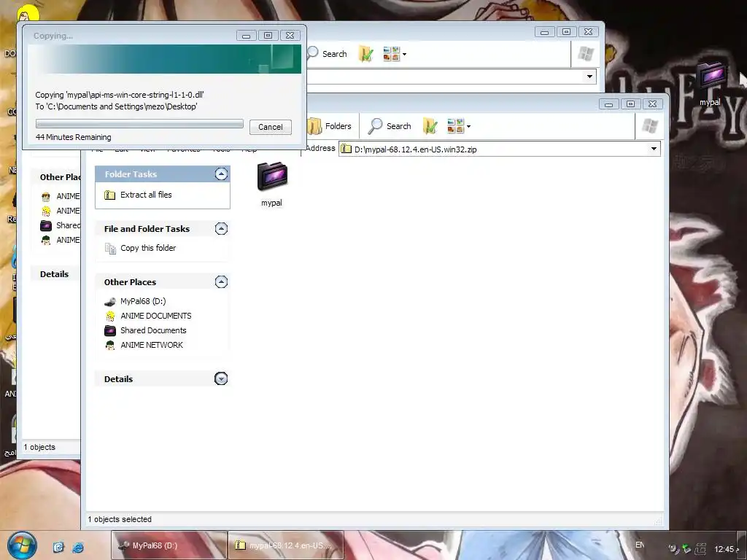Click MyPal68 drive icon in Other Places
The image size is (747, 560).
click(110, 301)
